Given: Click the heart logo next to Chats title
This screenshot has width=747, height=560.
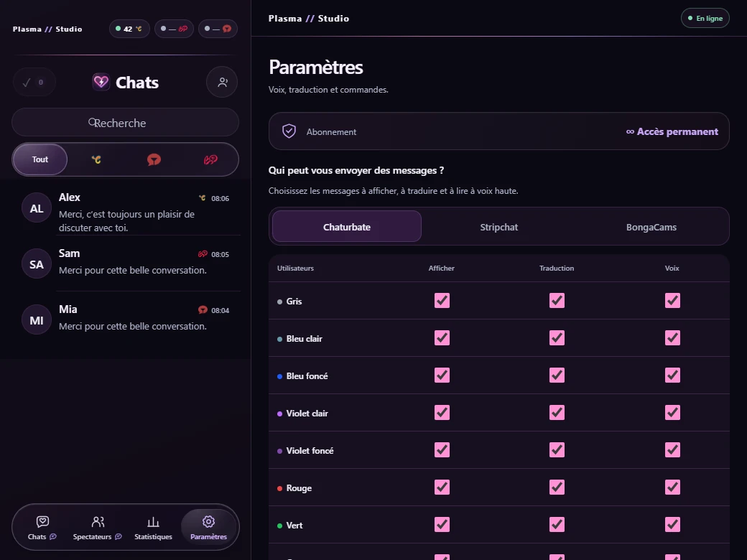Looking at the screenshot, I should click(101, 82).
